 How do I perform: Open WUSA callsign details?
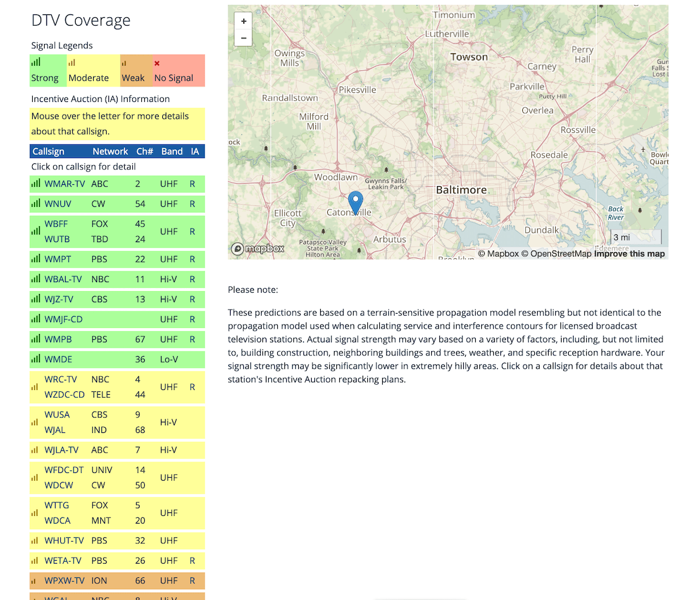pyautogui.click(x=57, y=415)
